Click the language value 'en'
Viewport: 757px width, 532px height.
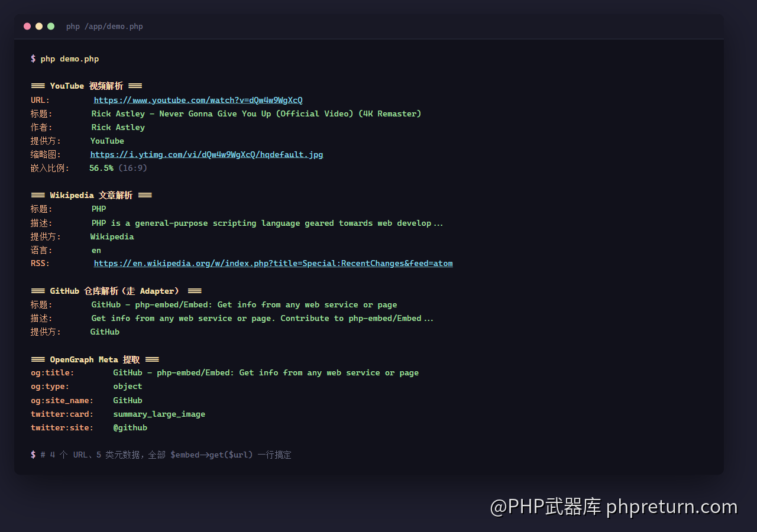coord(96,251)
